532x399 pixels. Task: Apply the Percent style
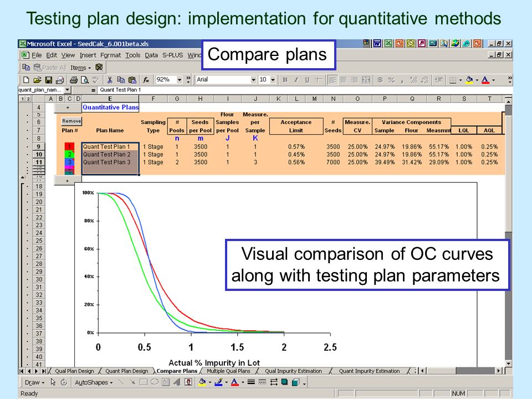(391, 80)
